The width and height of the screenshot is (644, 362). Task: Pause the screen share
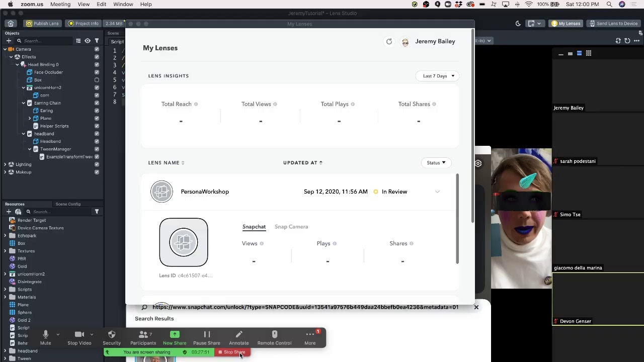pos(207,334)
